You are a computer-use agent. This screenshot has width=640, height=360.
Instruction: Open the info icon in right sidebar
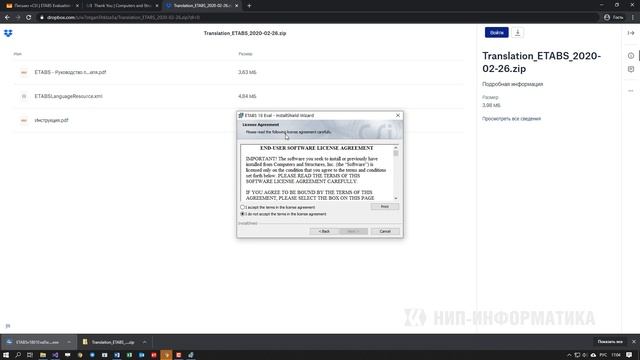(631, 56)
